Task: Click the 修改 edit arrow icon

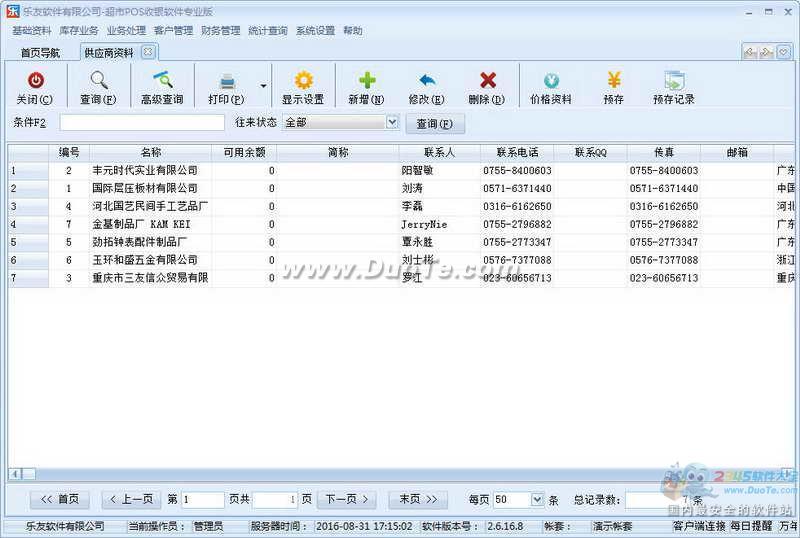Action: pyautogui.click(x=427, y=82)
